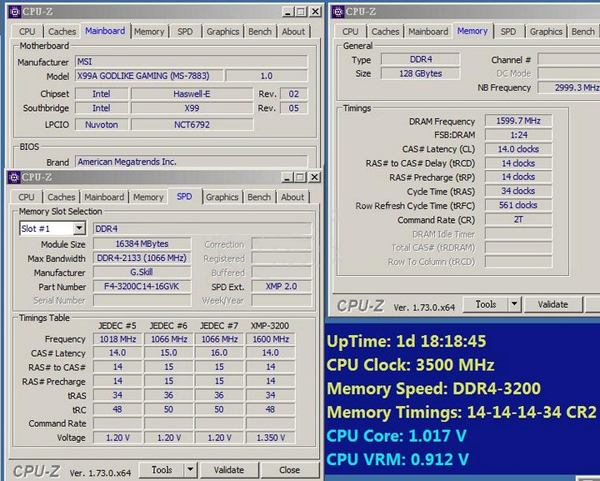Click X99A GODLIKE GAMING model value
The image size is (600, 481).
tap(149, 76)
